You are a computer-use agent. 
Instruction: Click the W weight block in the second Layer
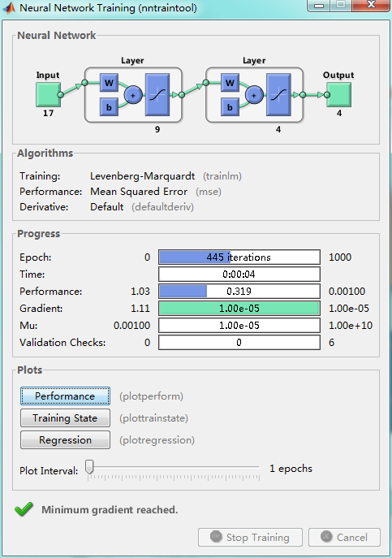pyautogui.click(x=230, y=83)
